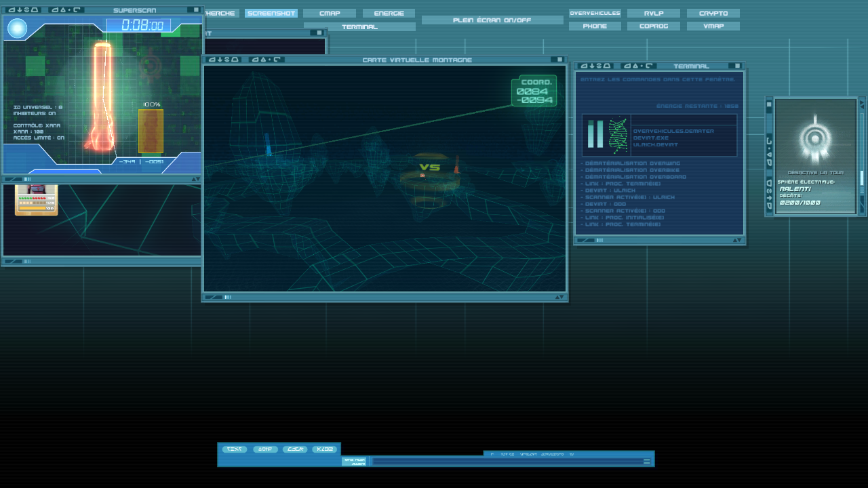Image resolution: width=868 pixels, height=488 pixels.
Task: Click the 'RALENTI' status in right panel
Action: point(795,189)
